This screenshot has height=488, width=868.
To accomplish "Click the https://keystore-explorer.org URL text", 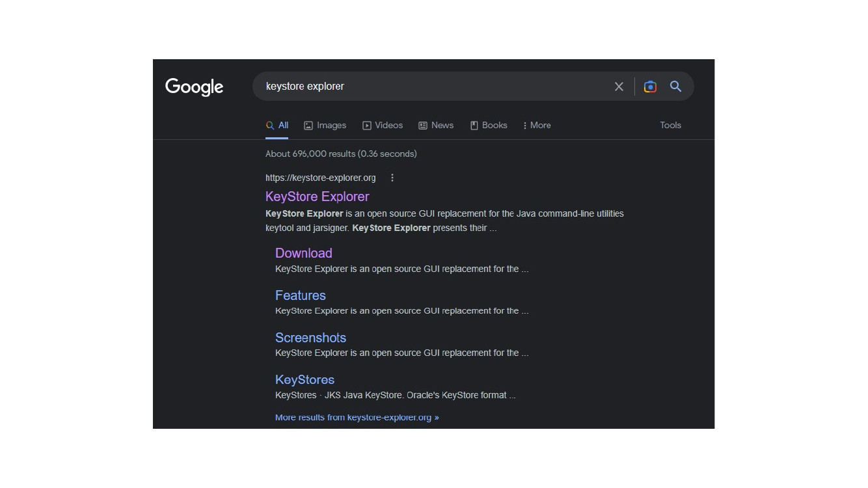I will click(x=320, y=178).
